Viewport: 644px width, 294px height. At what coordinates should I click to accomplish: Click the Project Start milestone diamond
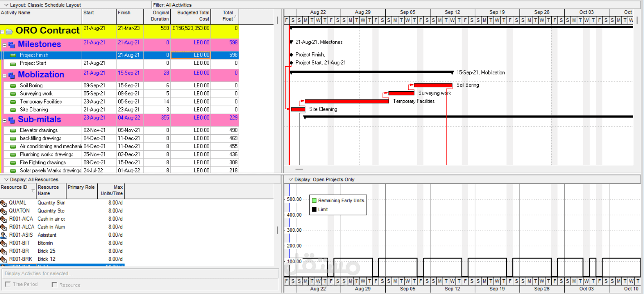[291, 63]
